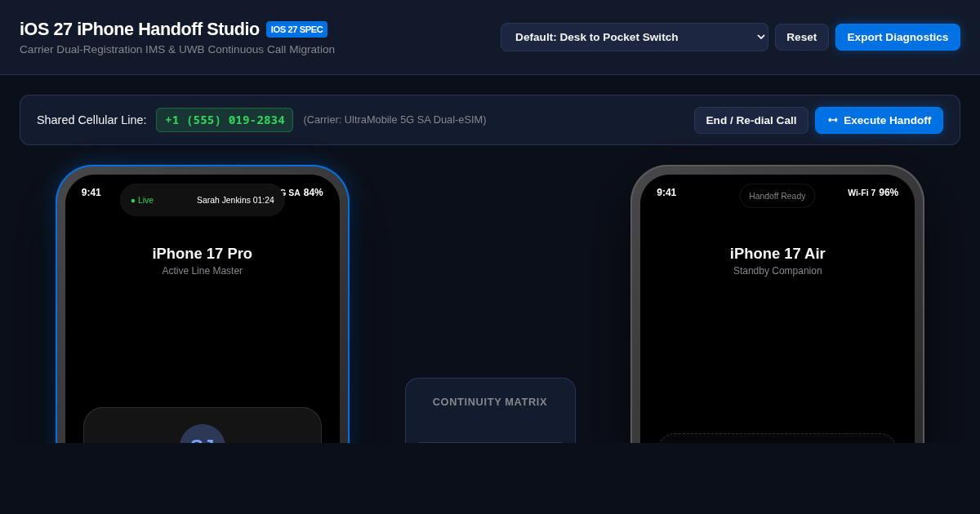
Task: Click the Wi-Fi 7 96% status on iPhone 17 Air
Action: point(873,193)
